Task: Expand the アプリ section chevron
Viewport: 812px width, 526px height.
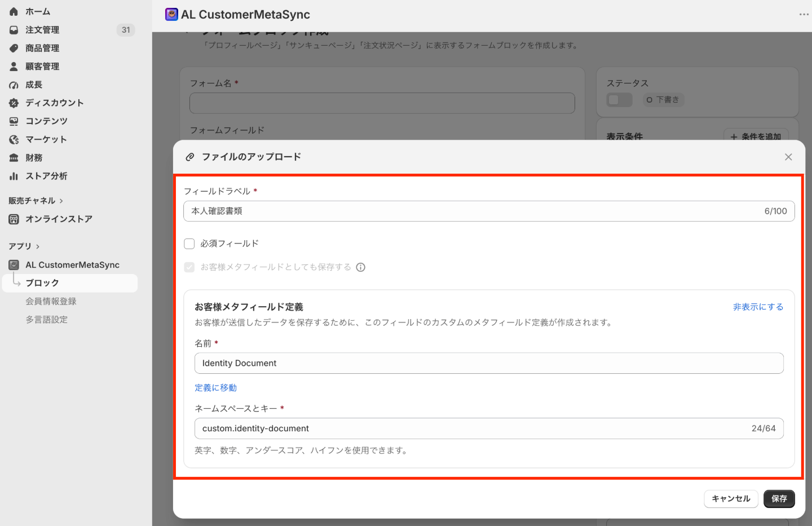Action: pos(38,246)
